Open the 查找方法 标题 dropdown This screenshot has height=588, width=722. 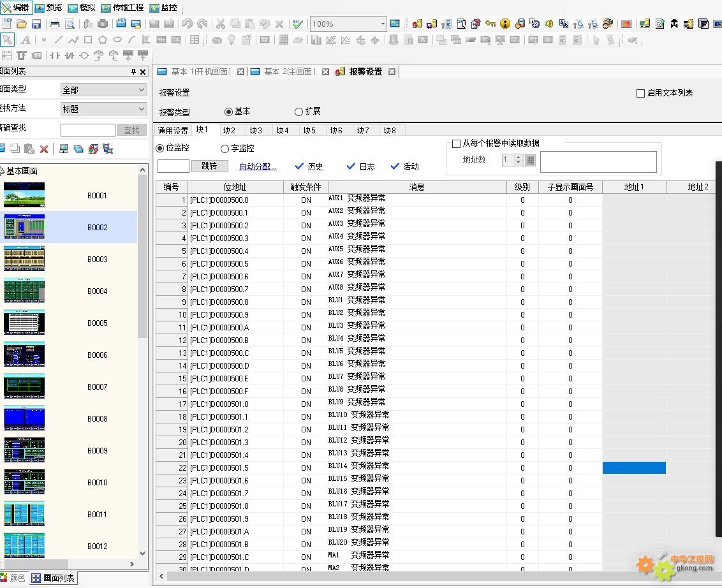pyautogui.click(x=103, y=109)
